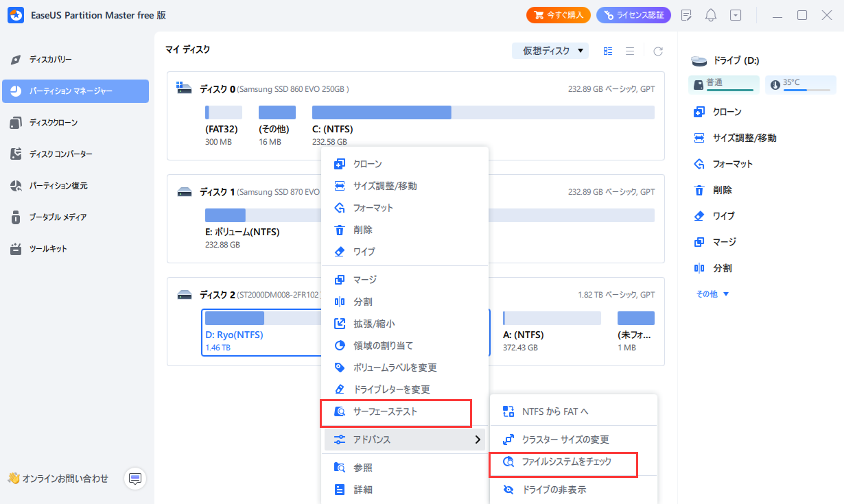The height and width of the screenshot is (504, 844).
Task: Click the 今すぐ購入 button
Action: pos(559,15)
